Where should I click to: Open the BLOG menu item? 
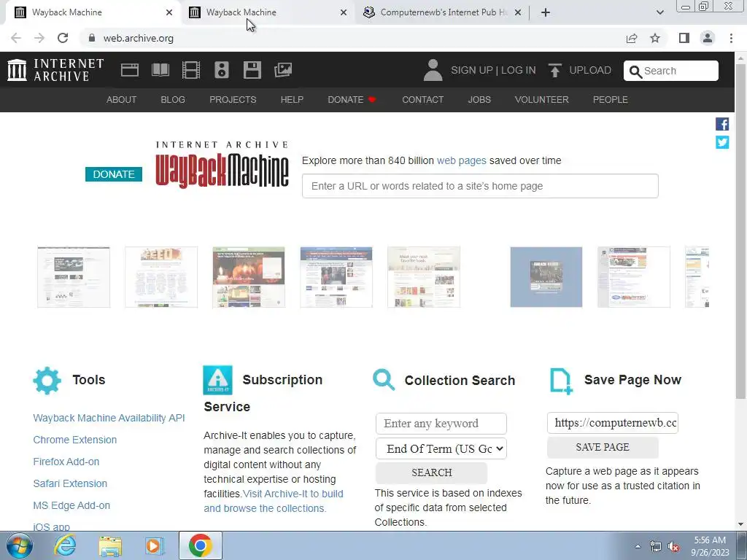coord(173,99)
